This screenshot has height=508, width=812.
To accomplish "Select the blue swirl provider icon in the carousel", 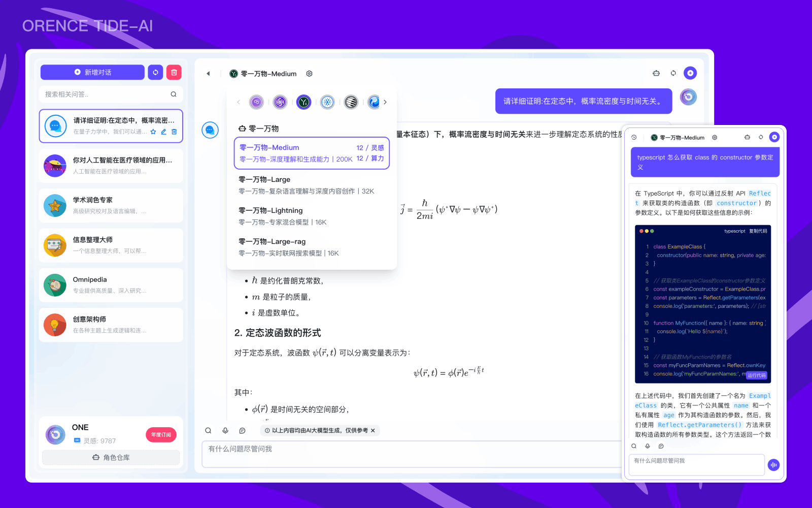I will (374, 102).
